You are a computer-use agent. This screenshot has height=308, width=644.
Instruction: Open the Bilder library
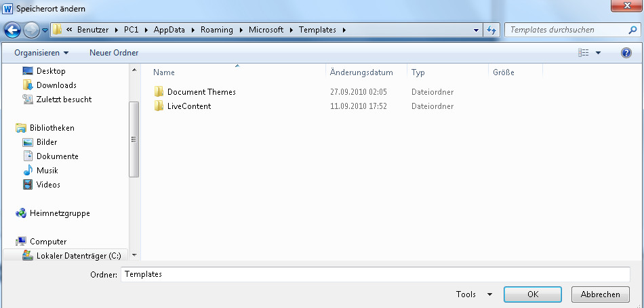(47, 142)
